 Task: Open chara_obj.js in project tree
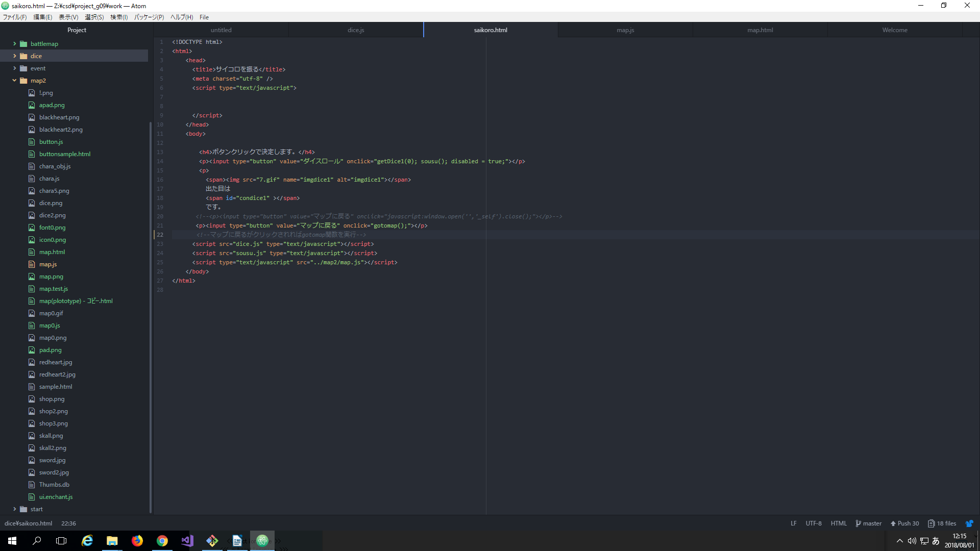pos(55,166)
